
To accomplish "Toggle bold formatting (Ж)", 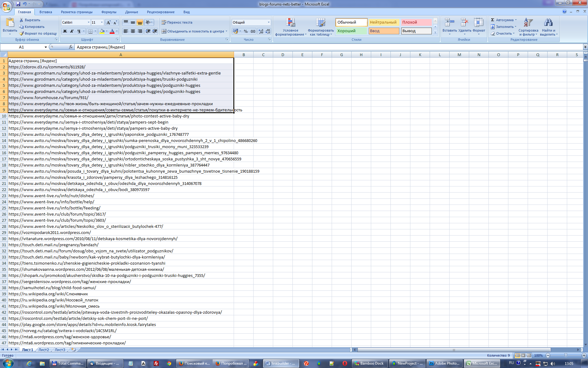I will tap(65, 31).
